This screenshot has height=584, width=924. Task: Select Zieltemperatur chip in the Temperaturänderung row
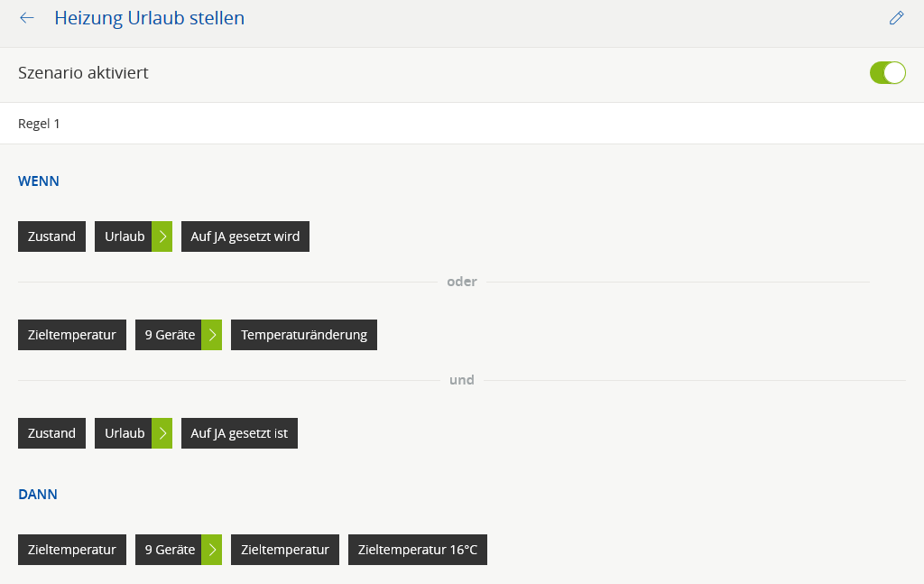point(72,335)
